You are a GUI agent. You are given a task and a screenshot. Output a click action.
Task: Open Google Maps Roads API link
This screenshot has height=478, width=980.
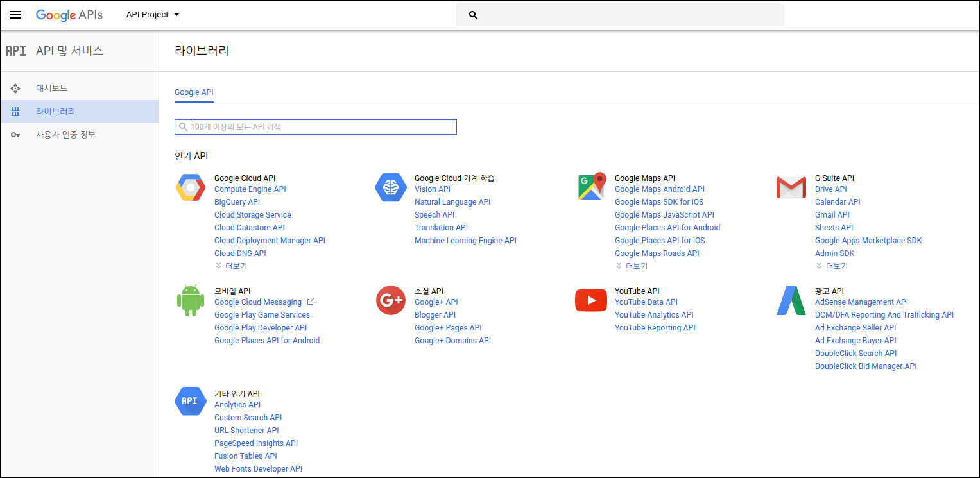[x=657, y=253]
